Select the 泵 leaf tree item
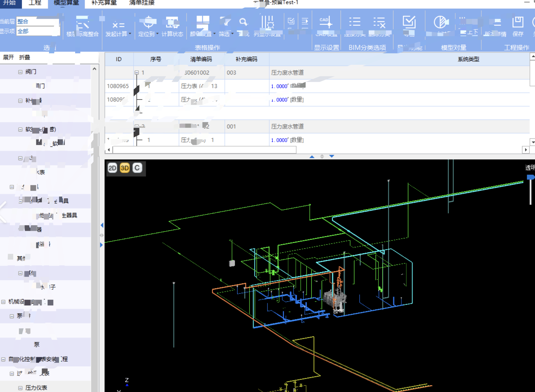 click(x=37, y=345)
